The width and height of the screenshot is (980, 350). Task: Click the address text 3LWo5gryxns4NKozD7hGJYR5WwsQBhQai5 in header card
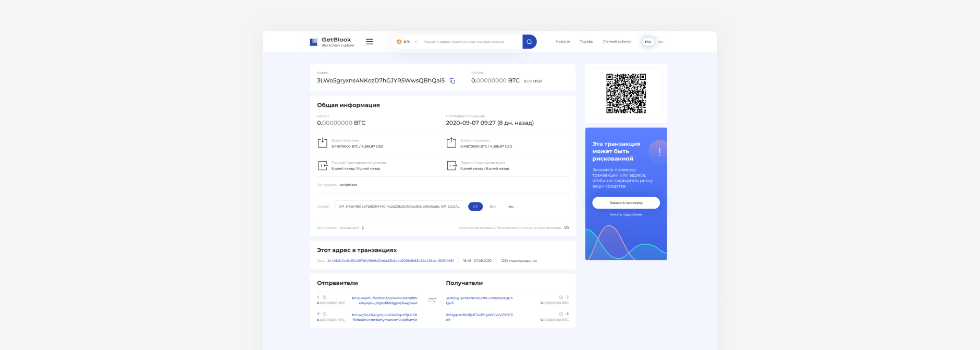coord(381,81)
